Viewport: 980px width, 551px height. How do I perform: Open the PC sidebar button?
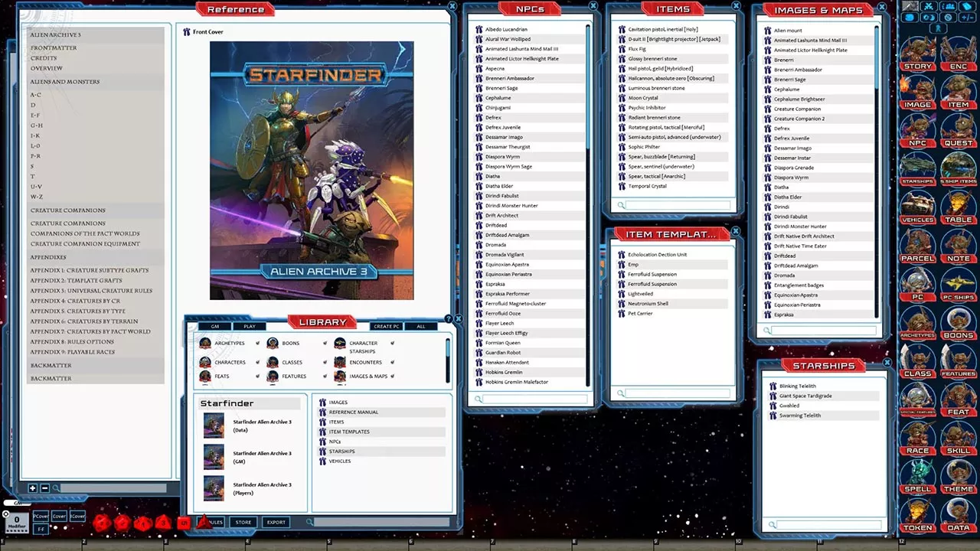point(918,284)
